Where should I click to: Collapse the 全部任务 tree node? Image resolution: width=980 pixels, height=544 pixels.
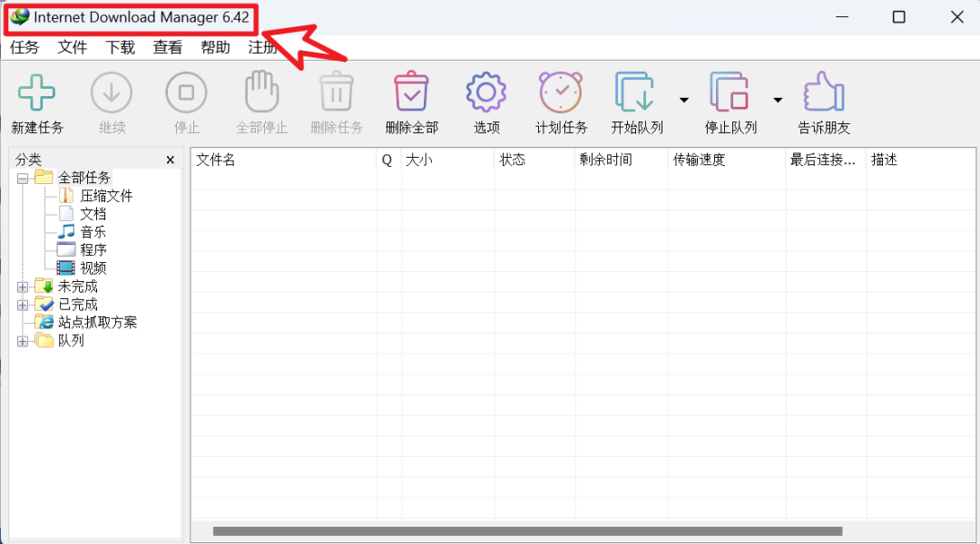tap(23, 179)
